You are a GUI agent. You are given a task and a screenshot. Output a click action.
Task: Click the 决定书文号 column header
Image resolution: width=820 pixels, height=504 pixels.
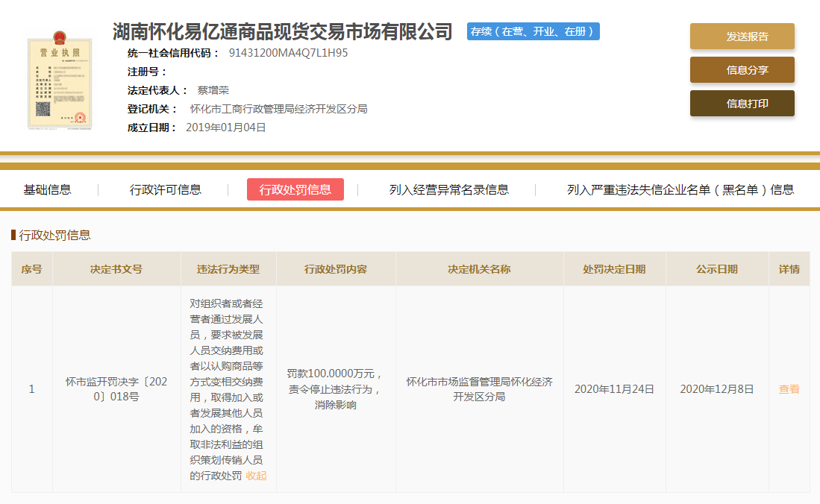click(x=116, y=269)
